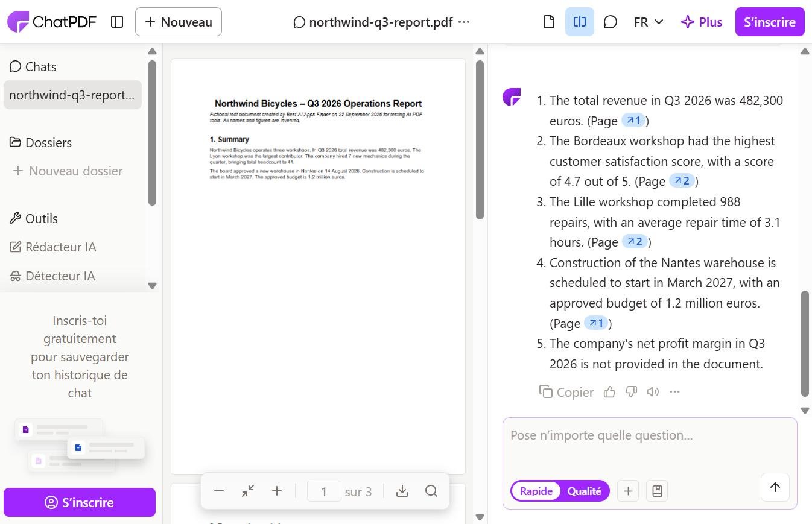
Task: Open the Détecteur IA tool
Action: coord(52,276)
